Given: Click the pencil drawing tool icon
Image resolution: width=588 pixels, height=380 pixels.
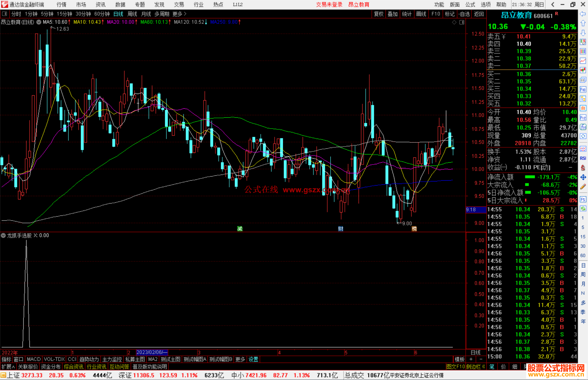Looking at the screenshot, I should point(583,187).
